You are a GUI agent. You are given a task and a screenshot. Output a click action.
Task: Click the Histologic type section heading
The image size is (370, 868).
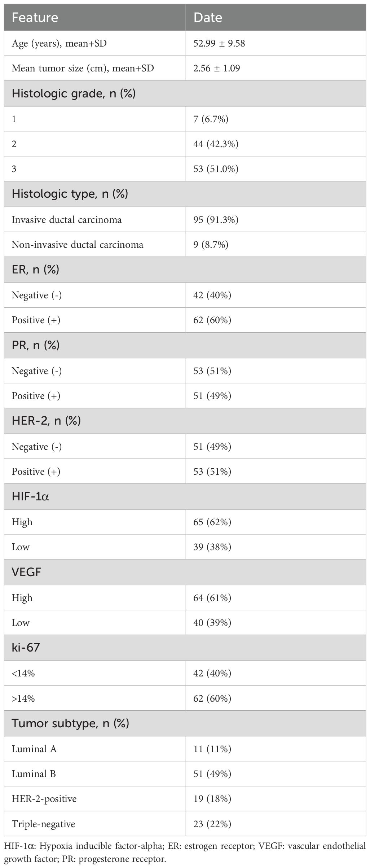coord(70,194)
